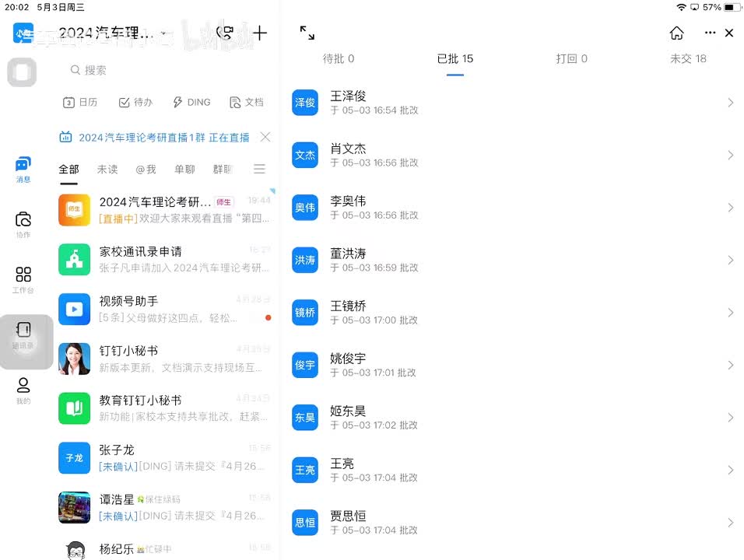The width and height of the screenshot is (744, 560).
Task: Select the 未读 chat filter tab
Action: 107,170
